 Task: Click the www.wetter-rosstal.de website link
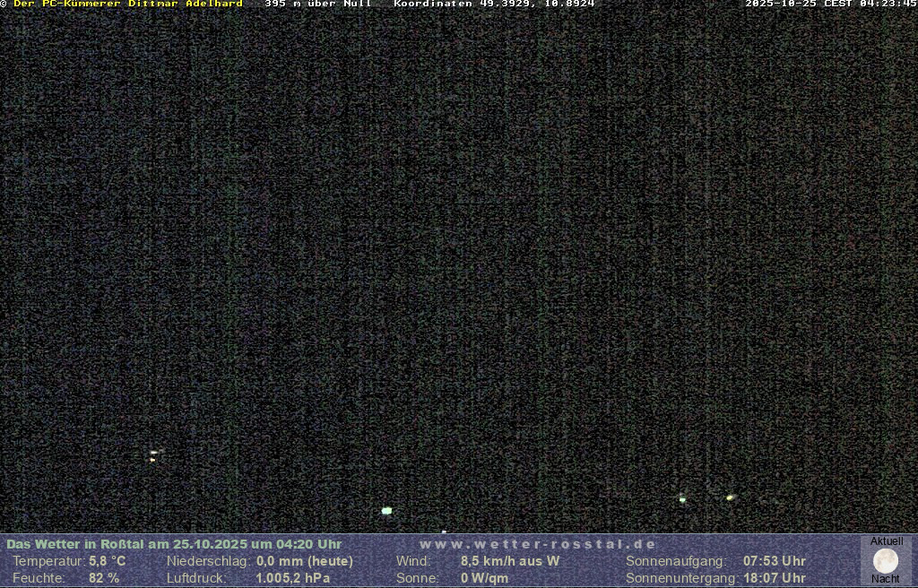coord(538,544)
